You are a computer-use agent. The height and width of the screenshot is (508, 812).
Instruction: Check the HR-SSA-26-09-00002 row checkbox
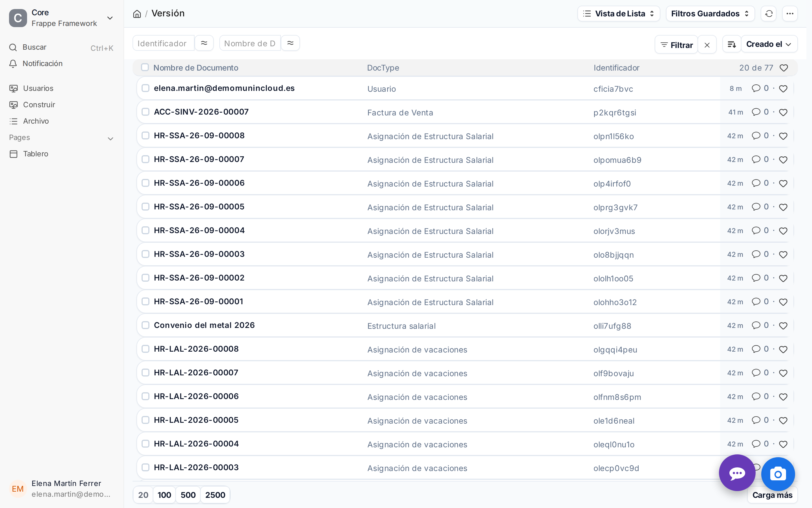pos(145,278)
